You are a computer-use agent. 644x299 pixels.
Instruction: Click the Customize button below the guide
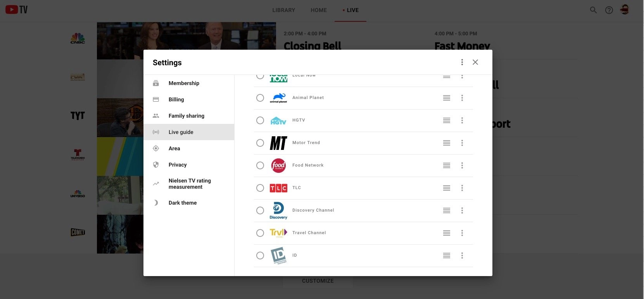(318, 281)
